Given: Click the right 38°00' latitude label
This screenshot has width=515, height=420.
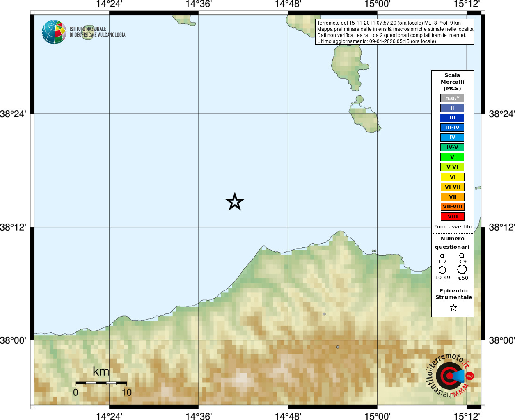Looking at the screenshot, I should 501,340.
